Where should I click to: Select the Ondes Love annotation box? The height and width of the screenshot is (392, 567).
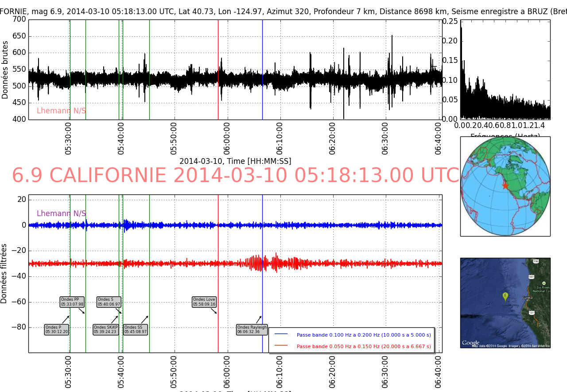coord(204,302)
